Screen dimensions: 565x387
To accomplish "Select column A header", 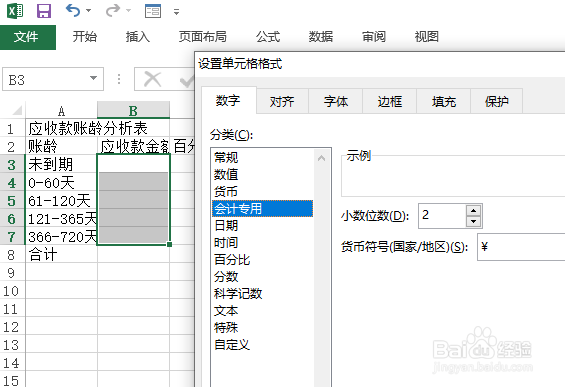I will pos(61,110).
